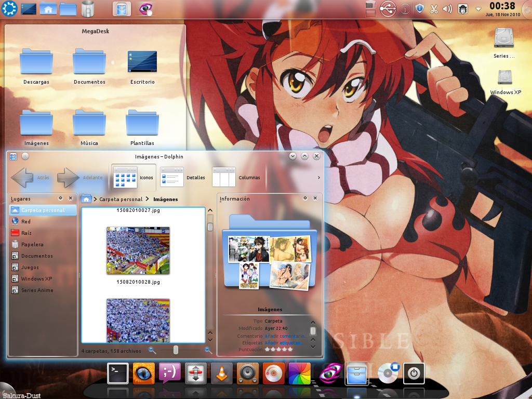The height and width of the screenshot is (399, 532).
Task: Expand breadcrumb arrow after Carpeta personal
Action: click(147, 199)
